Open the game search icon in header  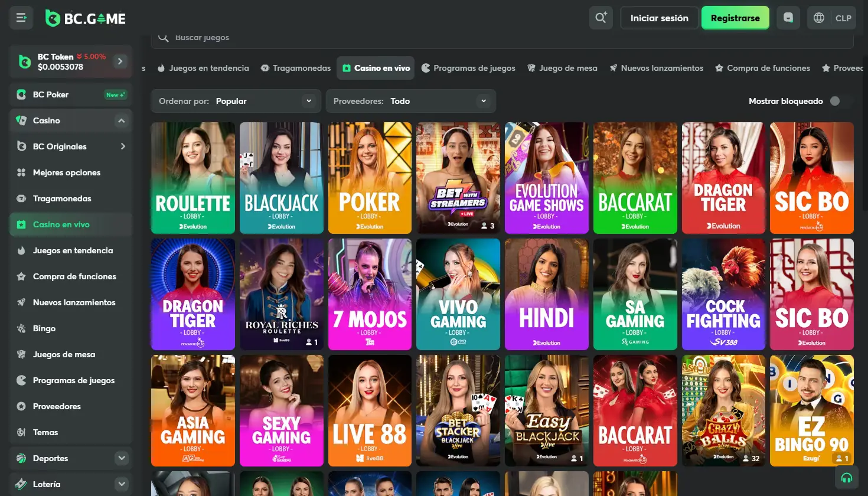point(601,18)
